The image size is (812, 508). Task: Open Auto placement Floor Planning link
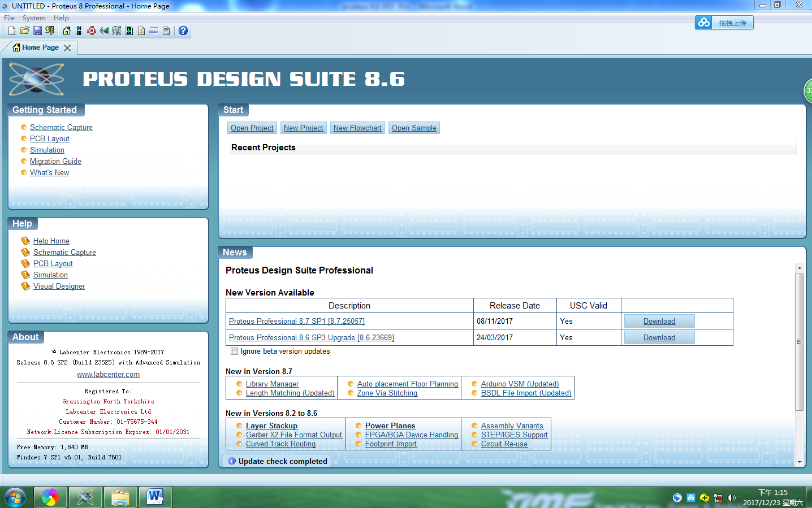[408, 384]
